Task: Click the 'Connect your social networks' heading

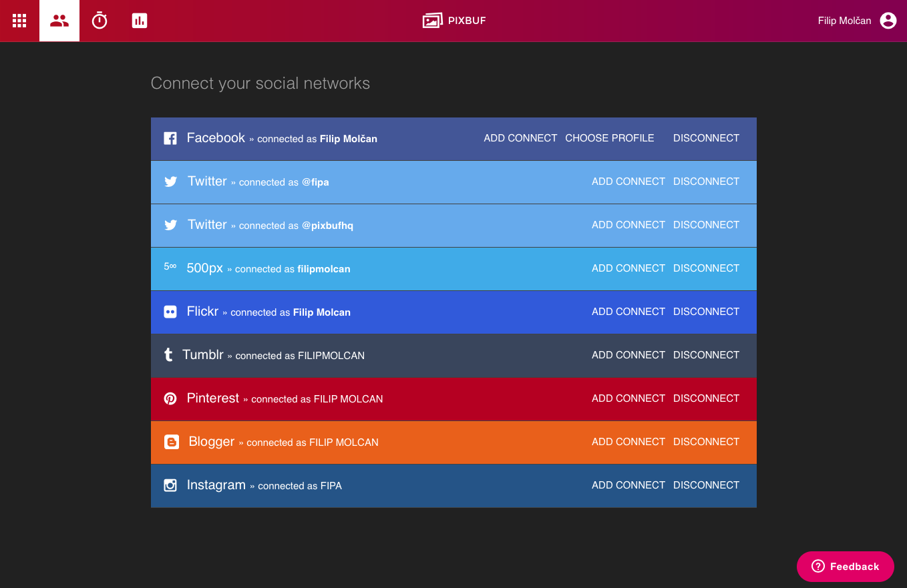Action: (260, 83)
